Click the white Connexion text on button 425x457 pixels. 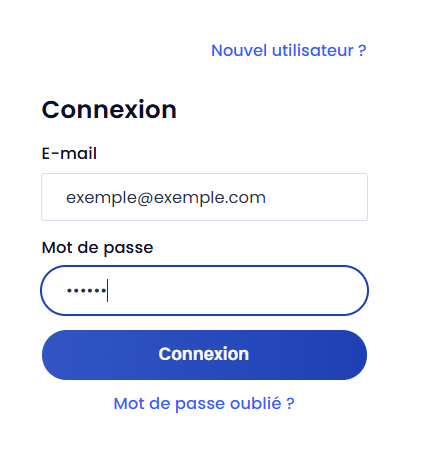tap(204, 354)
